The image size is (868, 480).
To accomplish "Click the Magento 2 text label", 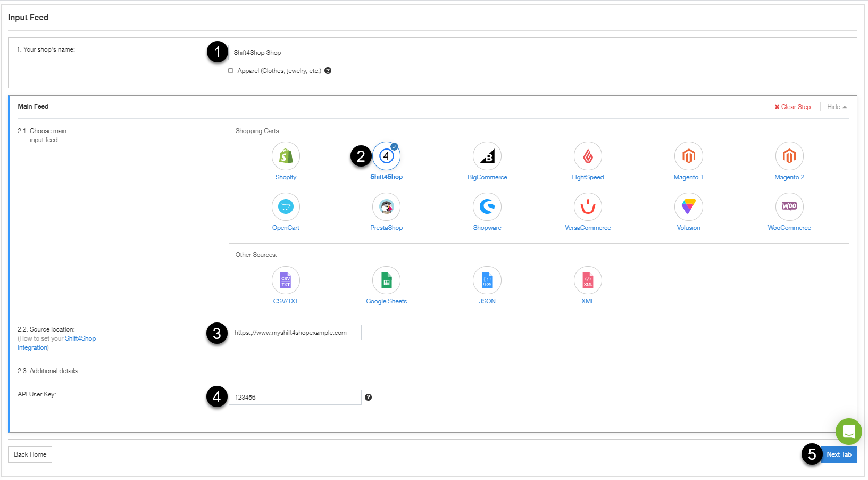I will (789, 177).
